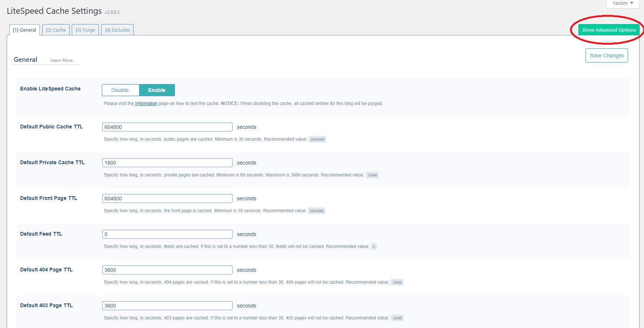Focus the Default Public Cache TTL field
The image size is (644, 328).
[x=167, y=127]
